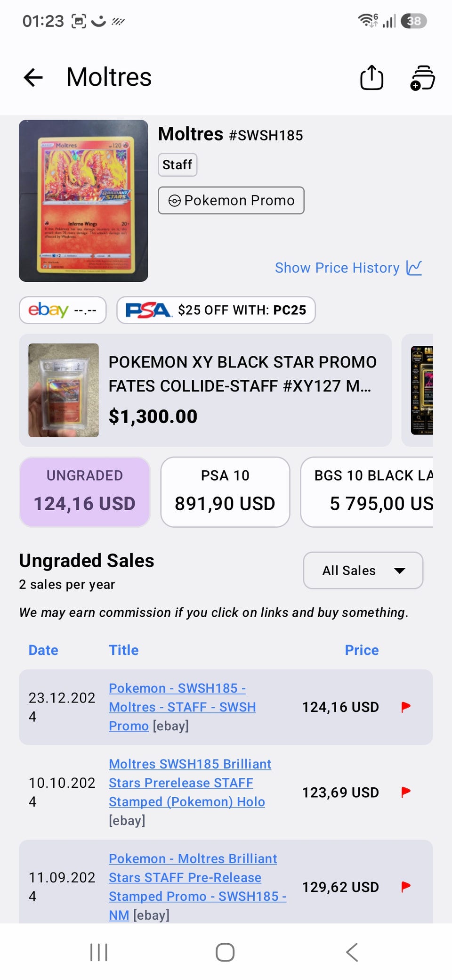Tap the back arrow beside Moltres
Image resolution: width=452 pixels, height=980 pixels.
coord(33,77)
